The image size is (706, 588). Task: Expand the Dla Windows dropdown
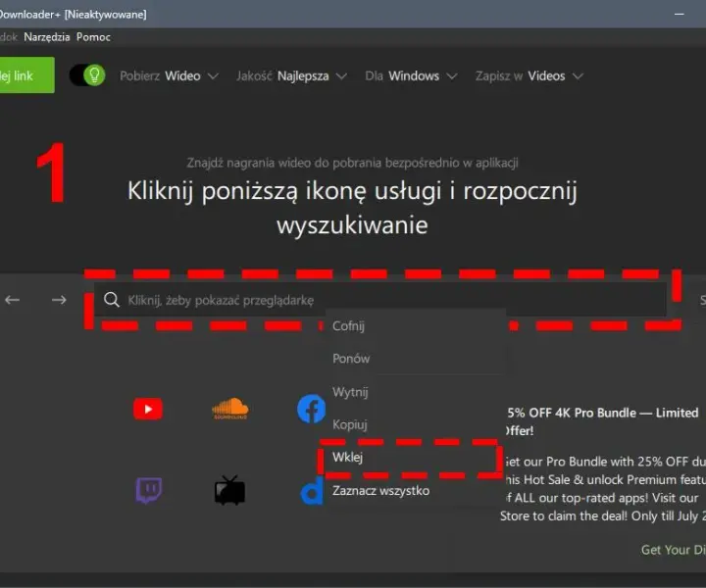click(x=411, y=76)
